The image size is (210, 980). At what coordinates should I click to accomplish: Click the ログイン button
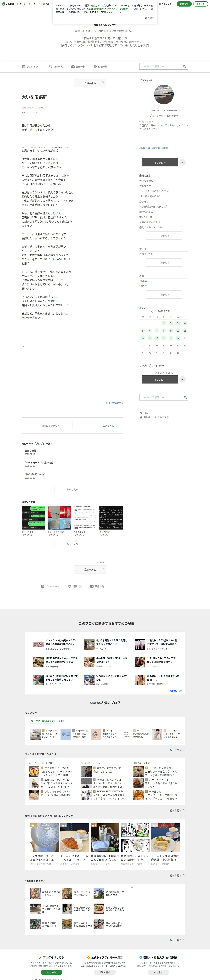(x=201, y=4)
